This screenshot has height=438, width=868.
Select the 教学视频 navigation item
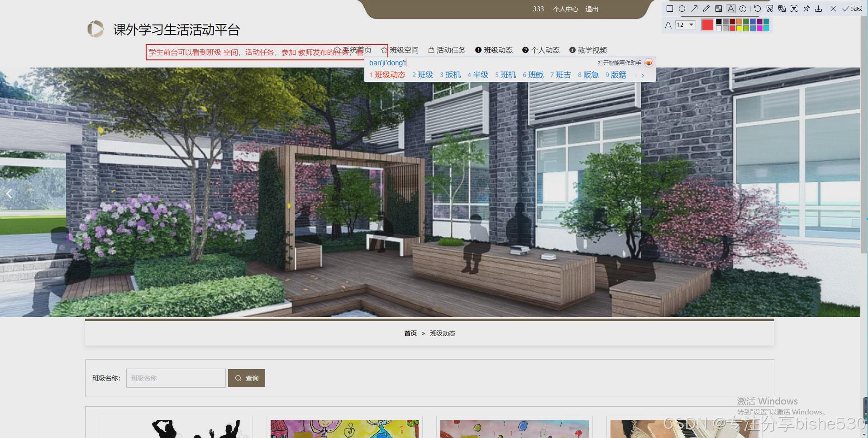[593, 50]
